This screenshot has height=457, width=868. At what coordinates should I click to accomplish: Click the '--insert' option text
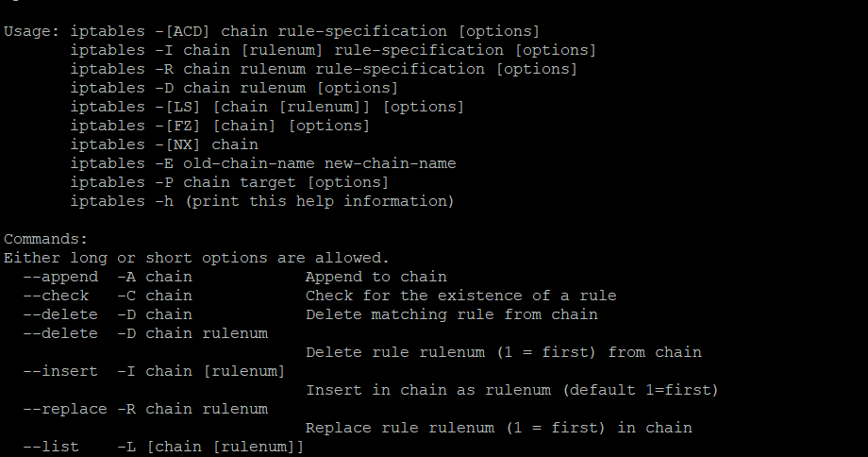(60, 371)
